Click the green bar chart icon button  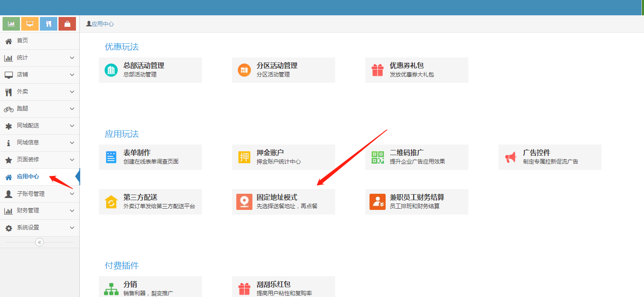point(11,24)
